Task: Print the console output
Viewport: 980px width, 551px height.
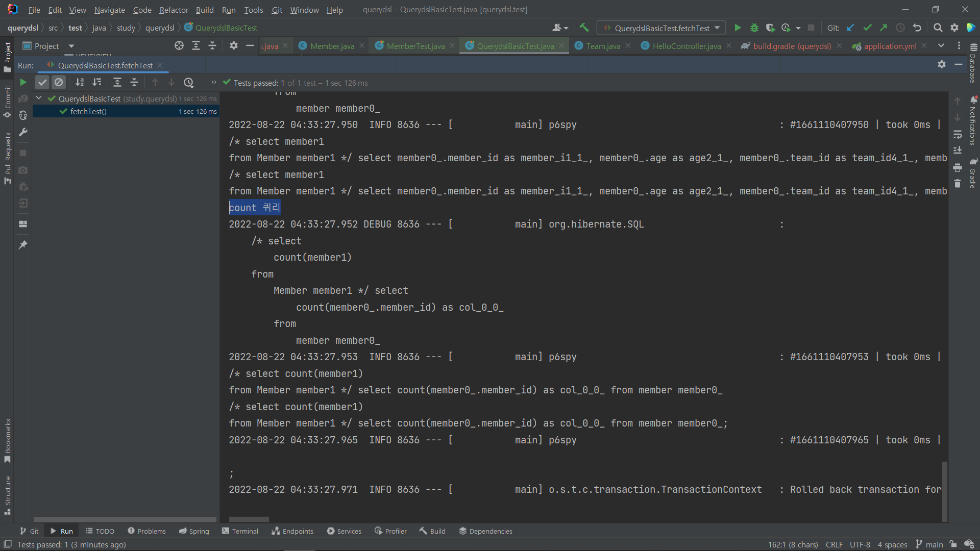Action: (958, 167)
